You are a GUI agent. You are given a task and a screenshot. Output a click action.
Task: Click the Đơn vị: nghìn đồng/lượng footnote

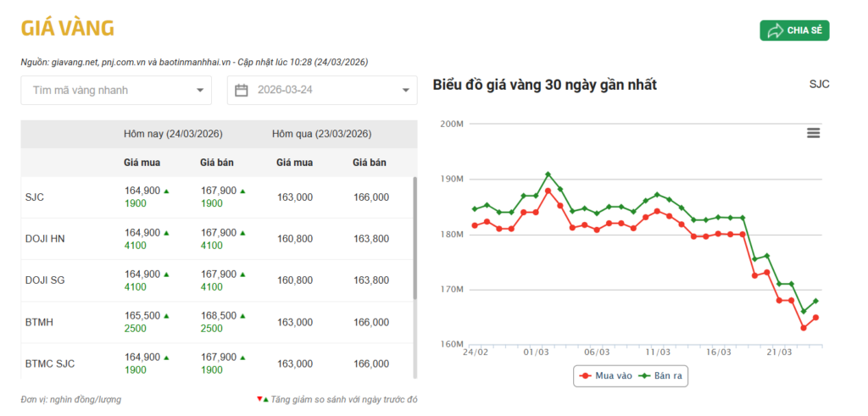pos(71,399)
